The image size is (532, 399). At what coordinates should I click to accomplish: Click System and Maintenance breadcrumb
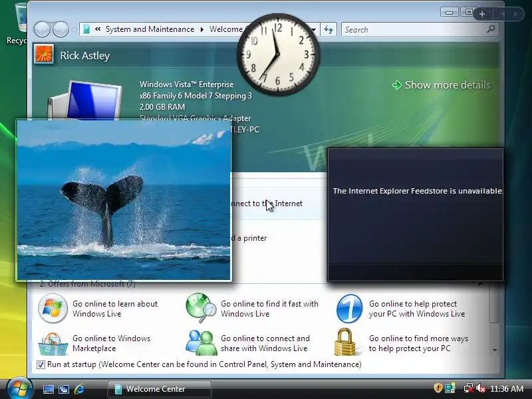pos(150,29)
